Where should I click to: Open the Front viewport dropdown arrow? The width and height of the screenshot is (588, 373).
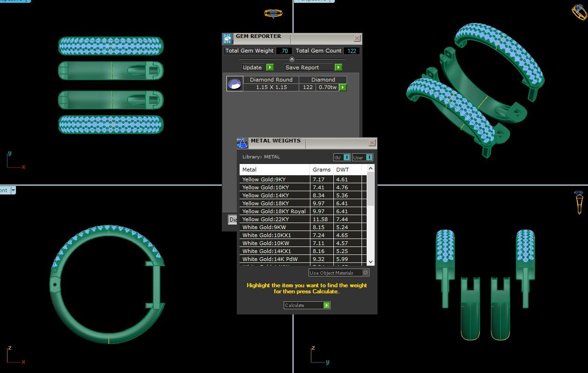pyautogui.click(x=13, y=190)
